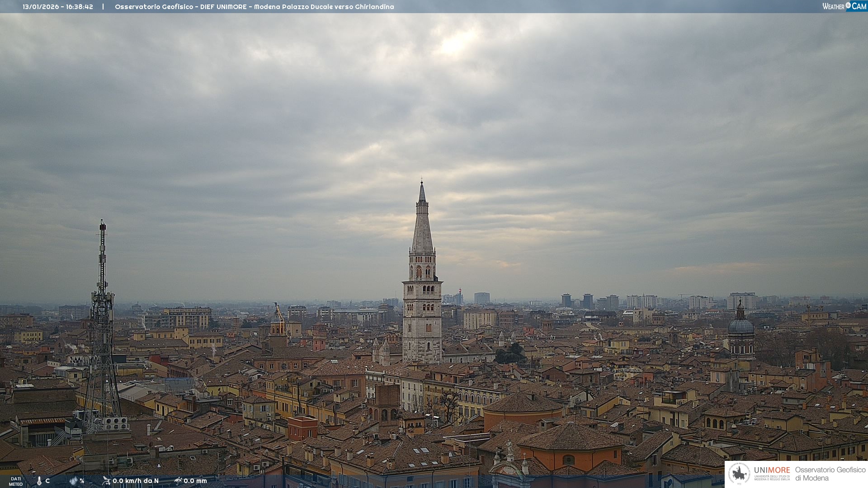Click the water droplets humidity icon
The height and width of the screenshot is (488, 868).
point(73,481)
